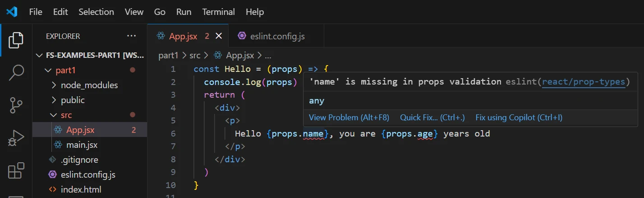Viewport: 644px width, 198px height.
Task: Open the Help menu
Action: pyautogui.click(x=255, y=12)
